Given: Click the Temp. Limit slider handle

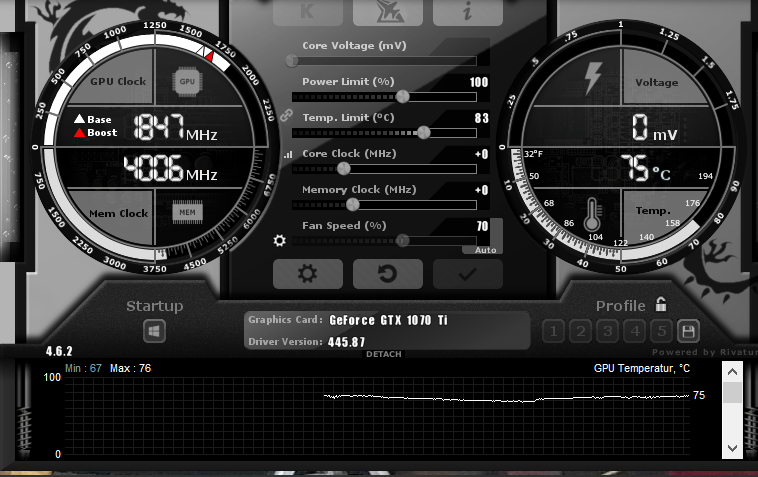Looking at the screenshot, I should 423,132.
